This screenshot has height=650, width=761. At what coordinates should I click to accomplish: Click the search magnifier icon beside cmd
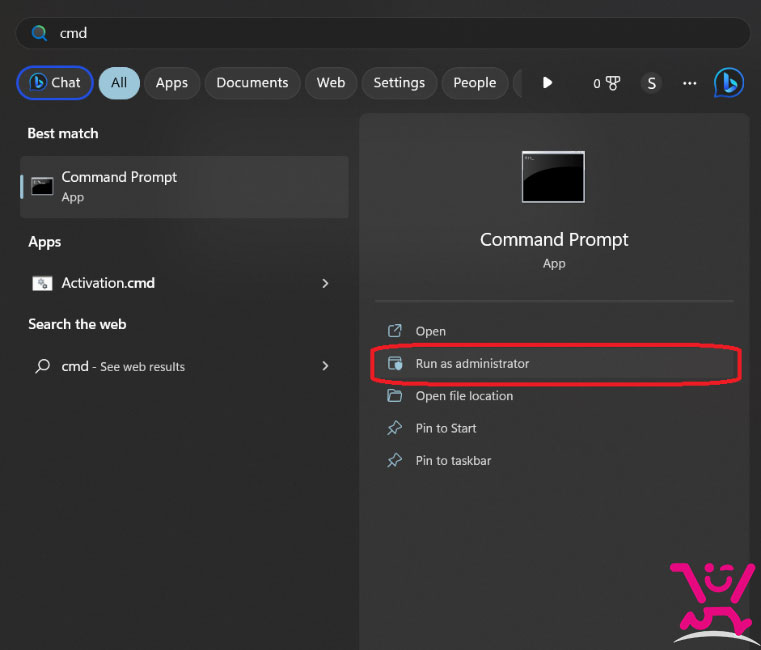pyautogui.click(x=39, y=33)
